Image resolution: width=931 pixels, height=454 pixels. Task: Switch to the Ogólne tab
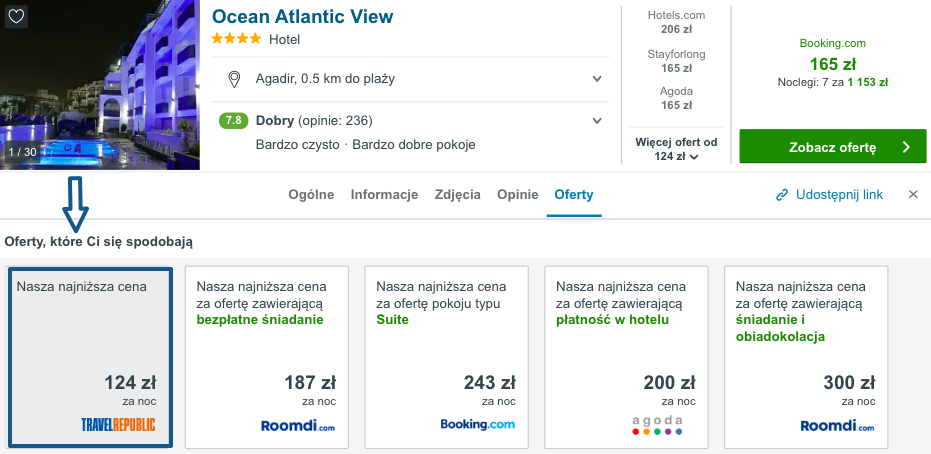(311, 195)
